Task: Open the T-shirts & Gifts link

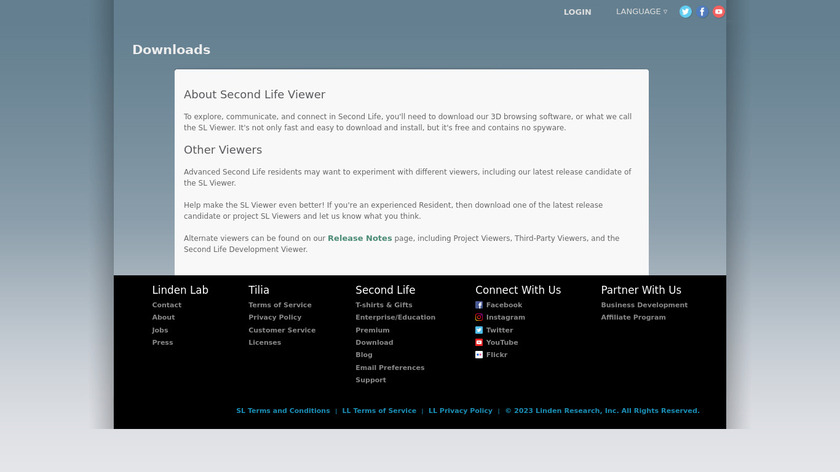Action: point(384,305)
